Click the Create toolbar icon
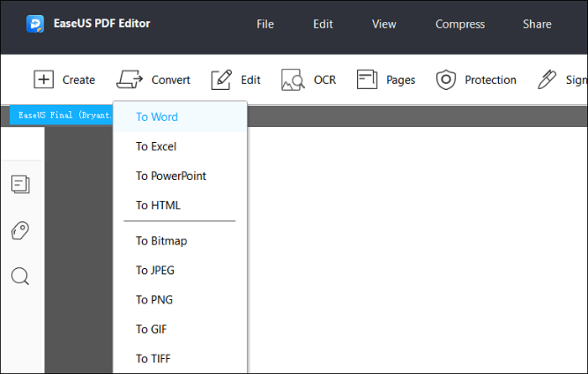This screenshot has height=374, width=588. (x=44, y=80)
